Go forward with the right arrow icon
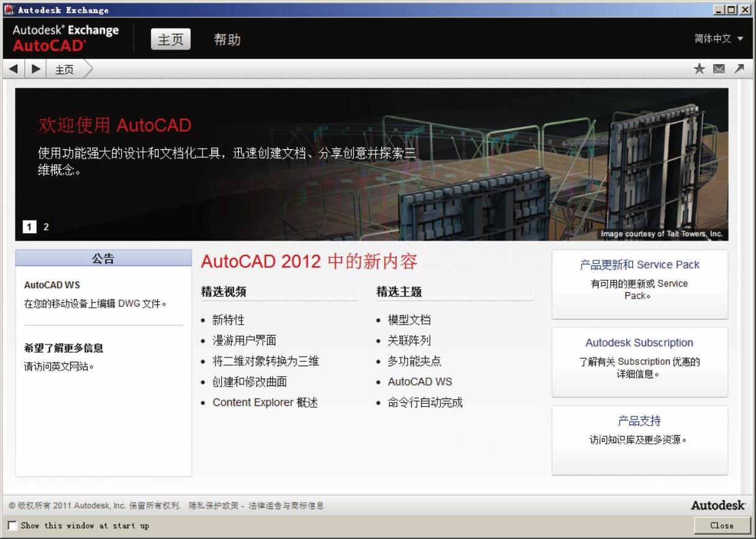 [35, 69]
